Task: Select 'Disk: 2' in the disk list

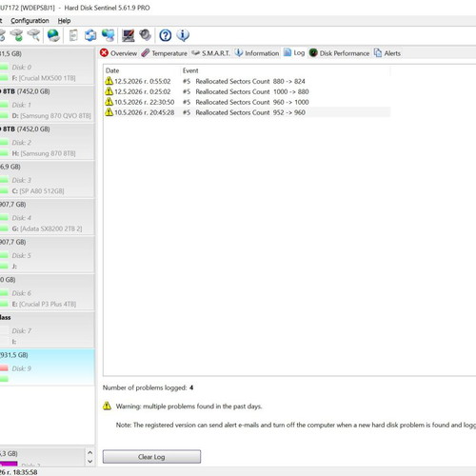Action: coord(22,143)
